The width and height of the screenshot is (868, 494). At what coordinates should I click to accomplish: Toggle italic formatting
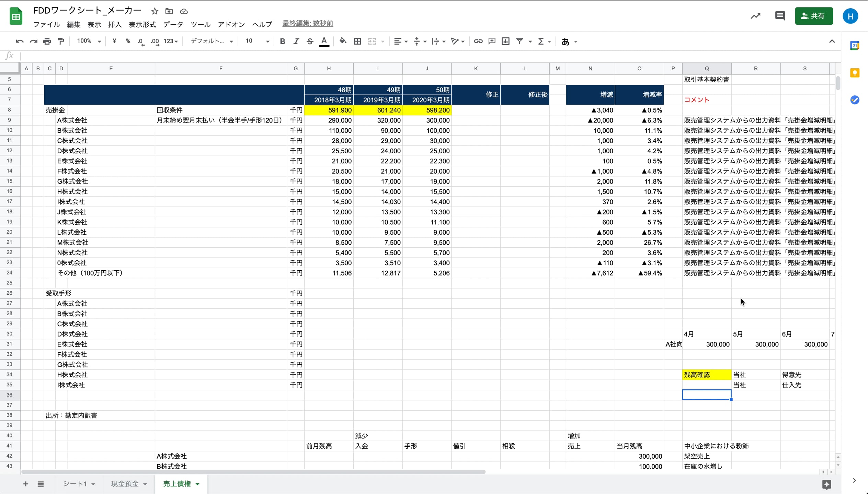point(296,42)
